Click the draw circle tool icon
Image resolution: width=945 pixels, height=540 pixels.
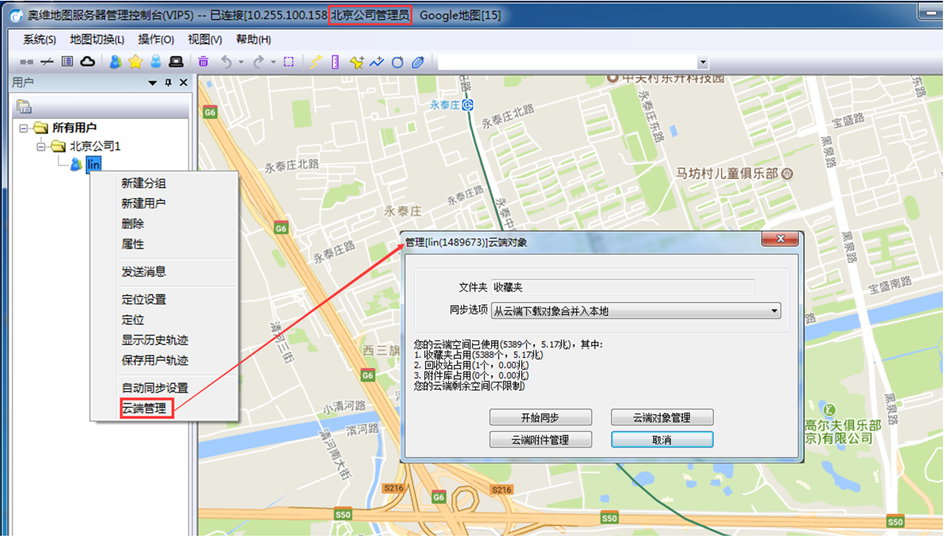(x=397, y=62)
